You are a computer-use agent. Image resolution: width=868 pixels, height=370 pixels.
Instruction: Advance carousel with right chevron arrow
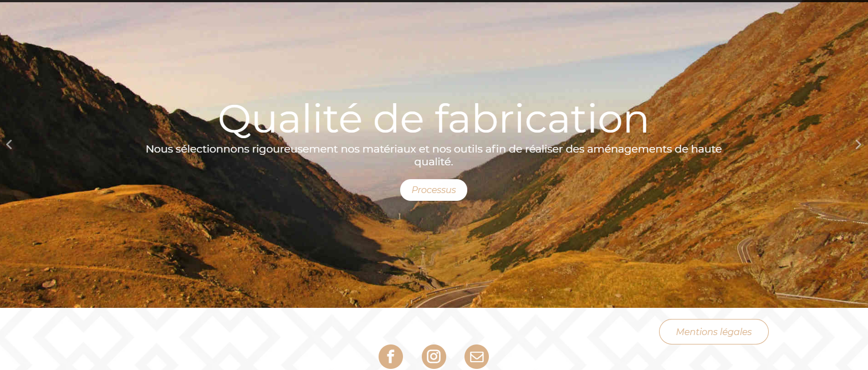pos(859,145)
